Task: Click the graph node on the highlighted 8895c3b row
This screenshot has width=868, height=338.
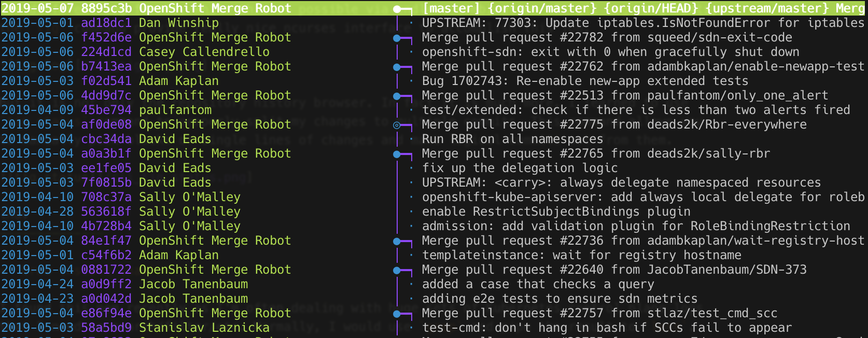Action: pos(397,9)
